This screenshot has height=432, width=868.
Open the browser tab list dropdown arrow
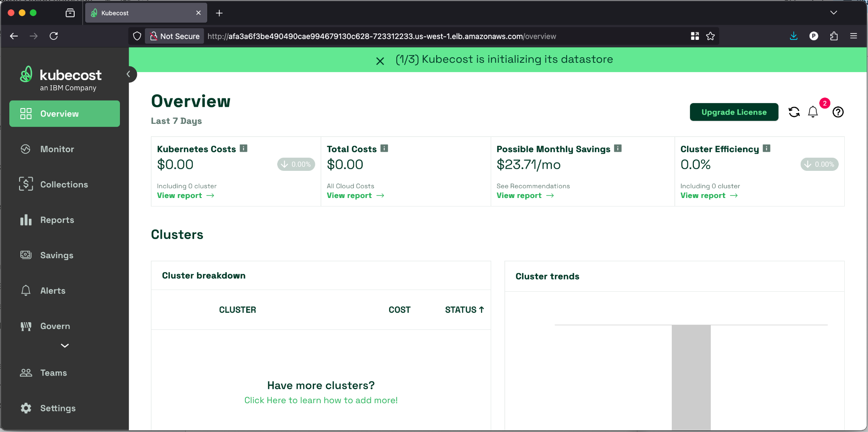(833, 13)
